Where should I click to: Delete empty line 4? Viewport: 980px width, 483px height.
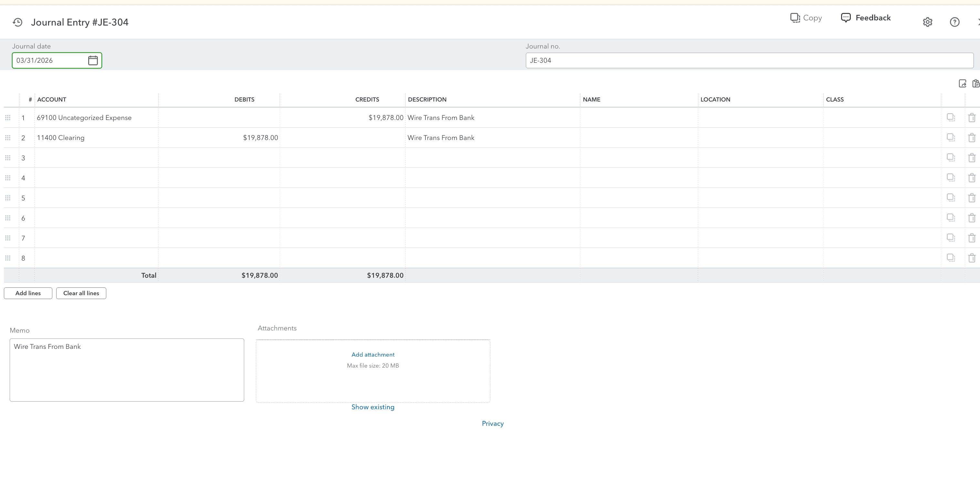pos(972,177)
